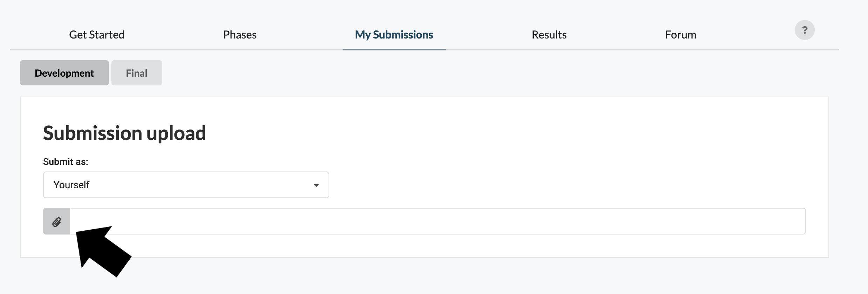Click the Submit as: label
Viewport: 868px width, 294px height.
[66, 162]
